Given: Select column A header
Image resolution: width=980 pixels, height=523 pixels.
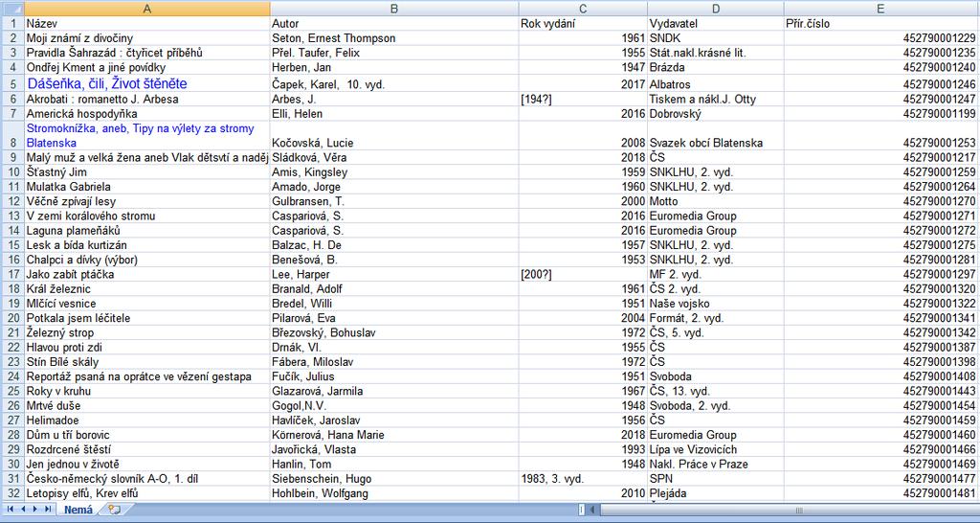Looking at the screenshot, I should coord(146,9).
